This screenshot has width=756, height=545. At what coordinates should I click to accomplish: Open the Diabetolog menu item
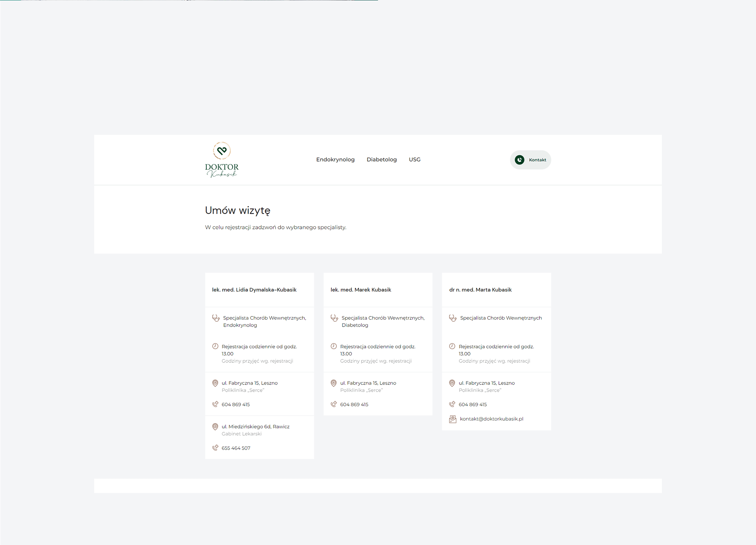point(382,160)
